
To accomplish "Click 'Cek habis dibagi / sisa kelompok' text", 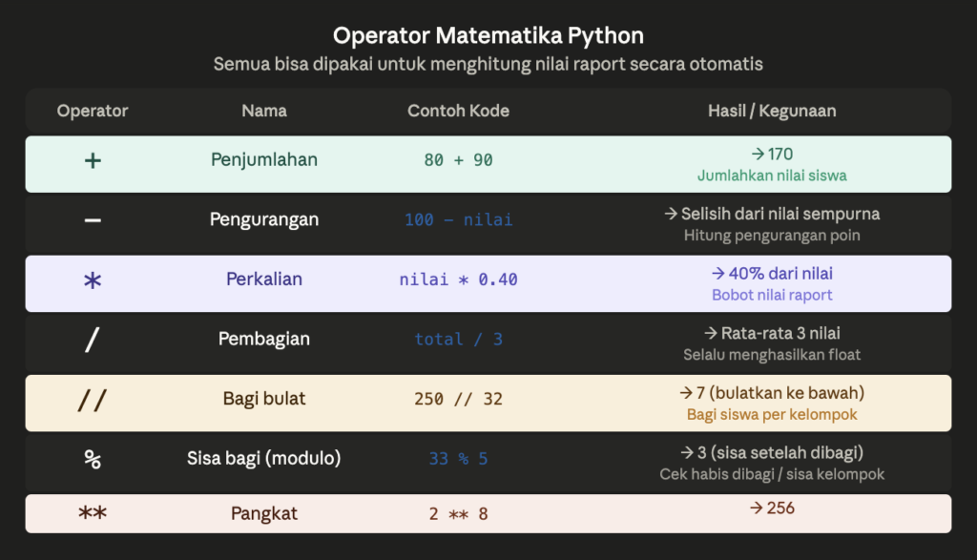I will tap(771, 475).
